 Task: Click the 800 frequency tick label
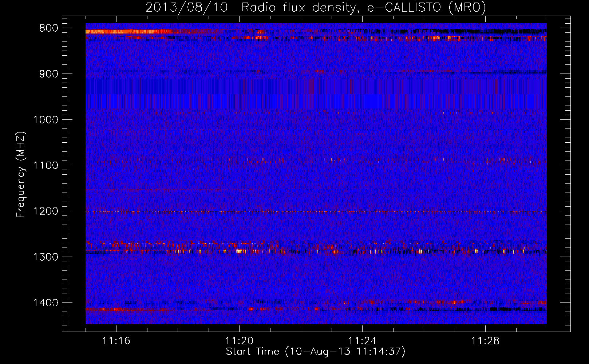tap(49, 28)
